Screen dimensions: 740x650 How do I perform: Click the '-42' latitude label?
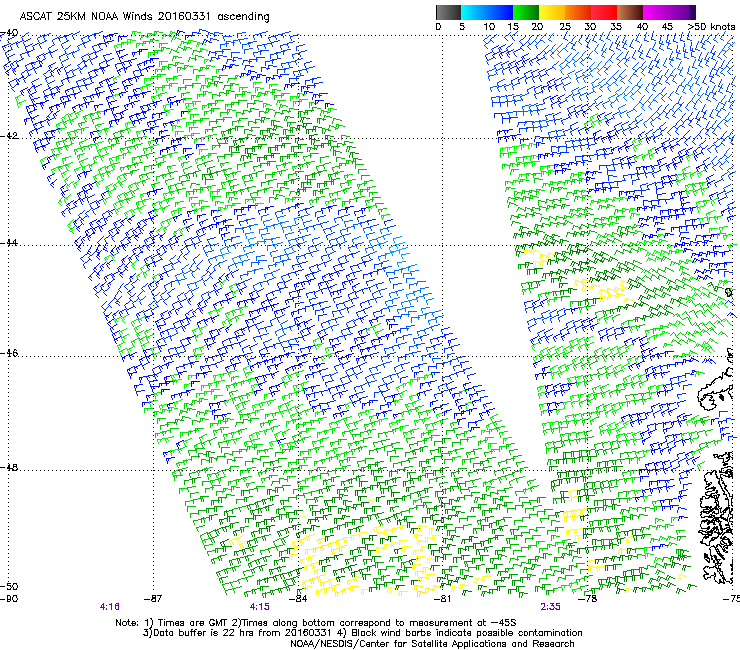coord(9,135)
